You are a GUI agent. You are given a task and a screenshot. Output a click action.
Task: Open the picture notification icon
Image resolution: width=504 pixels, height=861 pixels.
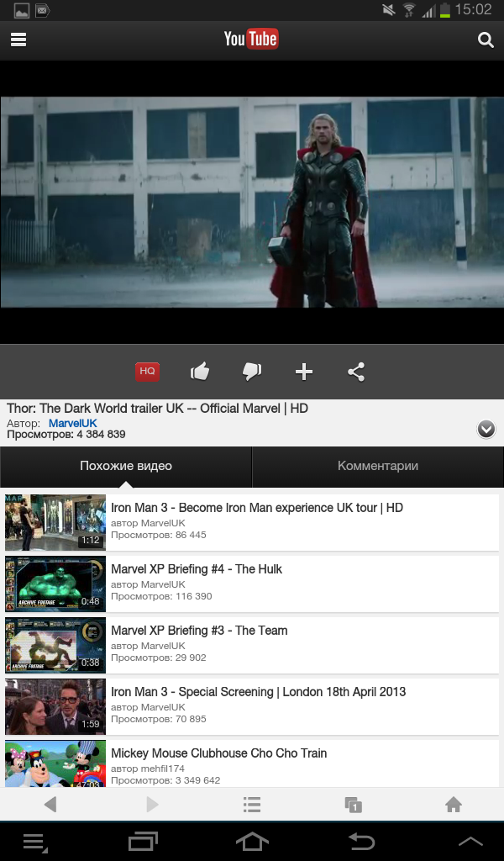pyautogui.click(x=21, y=10)
